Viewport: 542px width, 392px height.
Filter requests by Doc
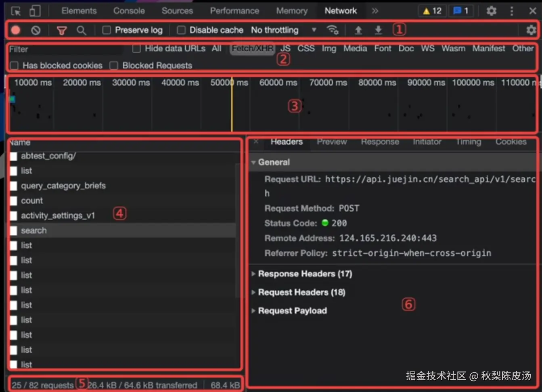click(406, 48)
